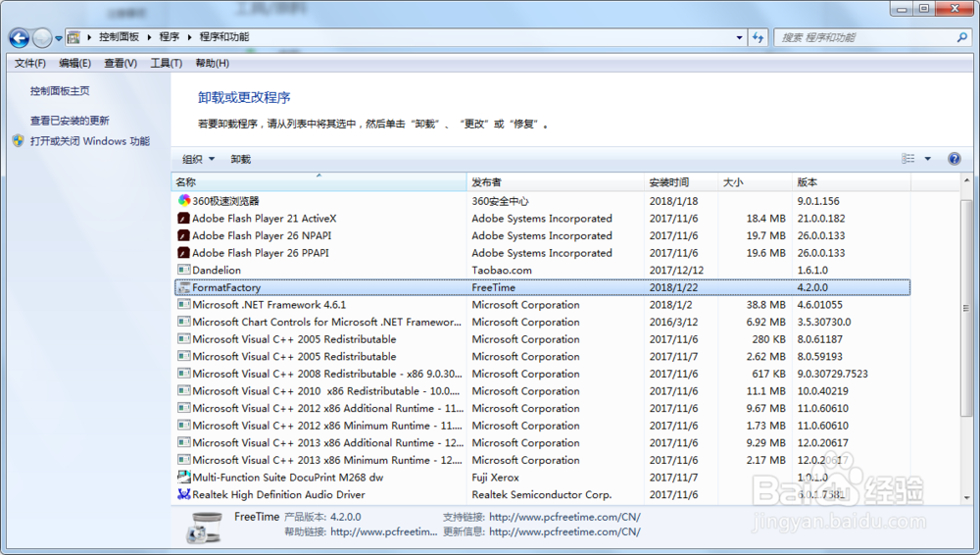Click the Adobe Flash Player 26 NPAPI icon

184,235
